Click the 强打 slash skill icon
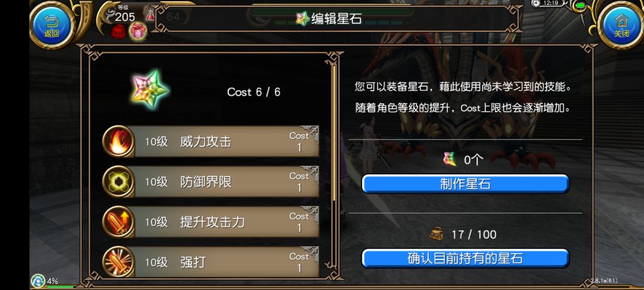This screenshot has height=290, width=644. [119, 262]
